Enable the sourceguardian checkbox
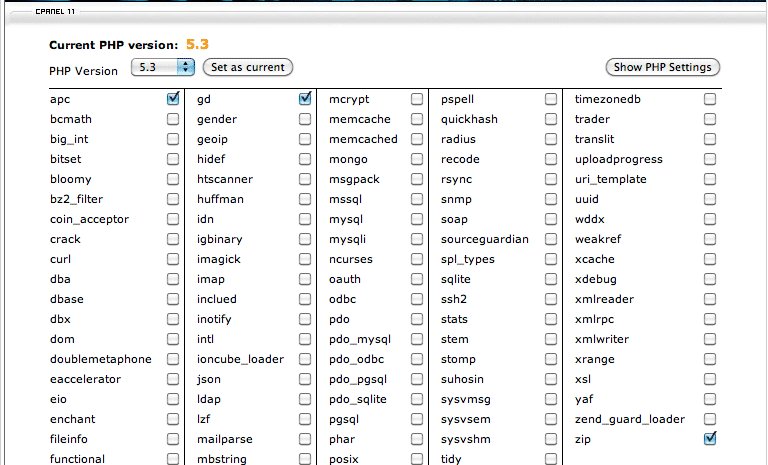Image resolution: width=768 pixels, height=465 pixels. pyautogui.click(x=551, y=239)
